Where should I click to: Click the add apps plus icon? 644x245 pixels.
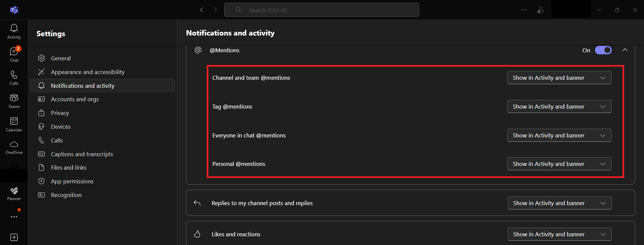pos(14,237)
